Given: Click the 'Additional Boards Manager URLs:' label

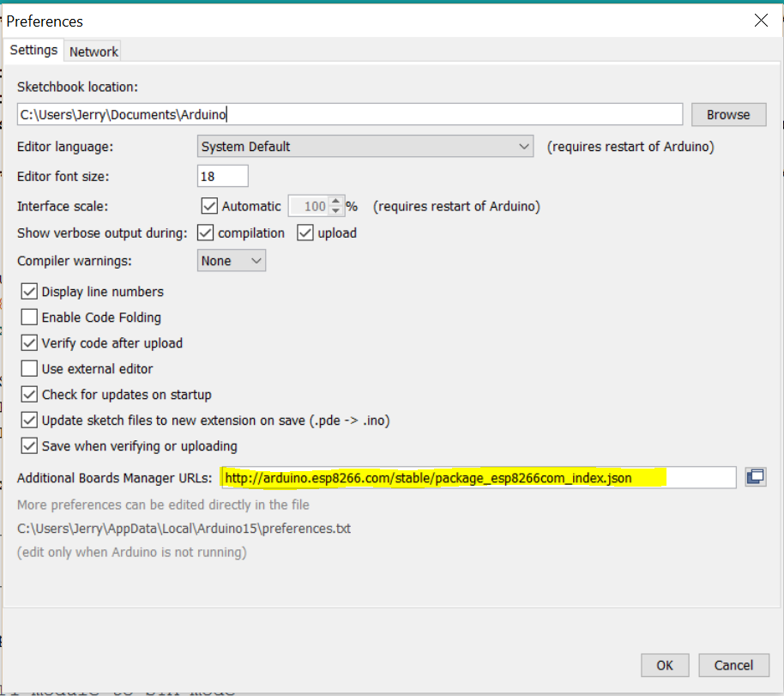Looking at the screenshot, I should pyautogui.click(x=114, y=478).
